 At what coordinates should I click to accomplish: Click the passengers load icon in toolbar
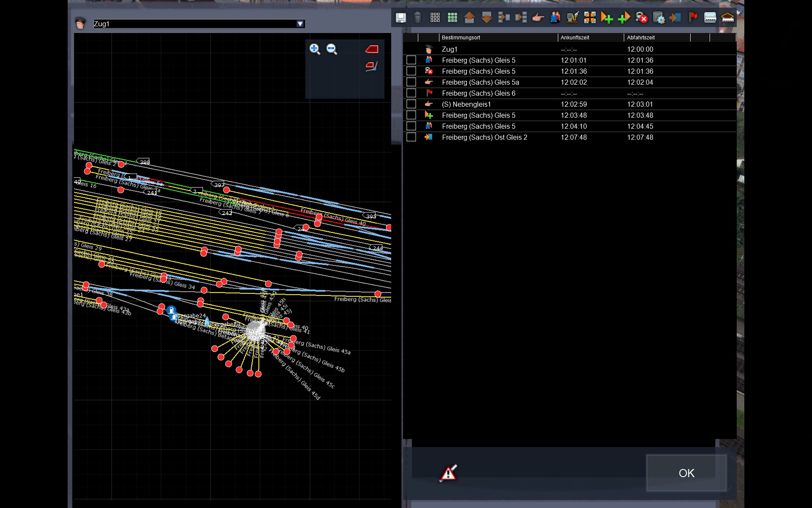(555, 17)
